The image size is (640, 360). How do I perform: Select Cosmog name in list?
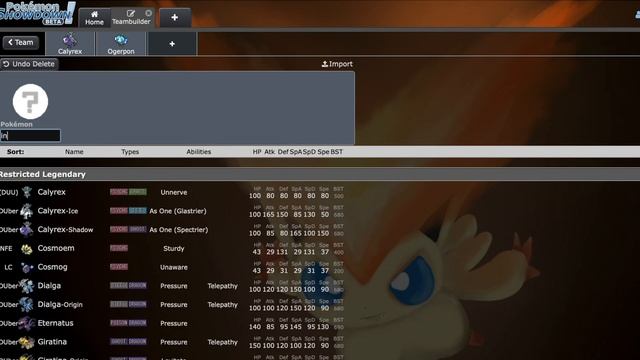click(x=52, y=267)
